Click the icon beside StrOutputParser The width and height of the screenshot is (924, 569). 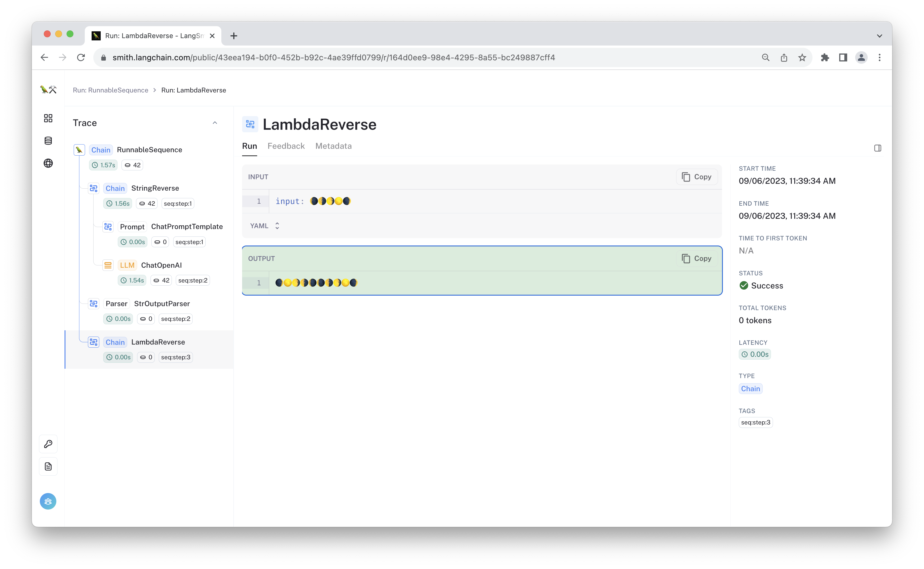pos(94,304)
